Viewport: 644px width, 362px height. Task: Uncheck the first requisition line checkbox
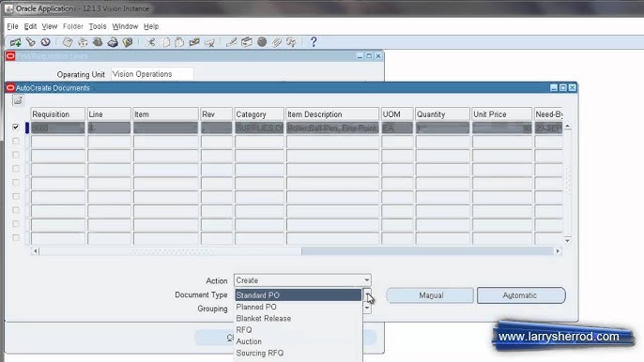click(16, 128)
